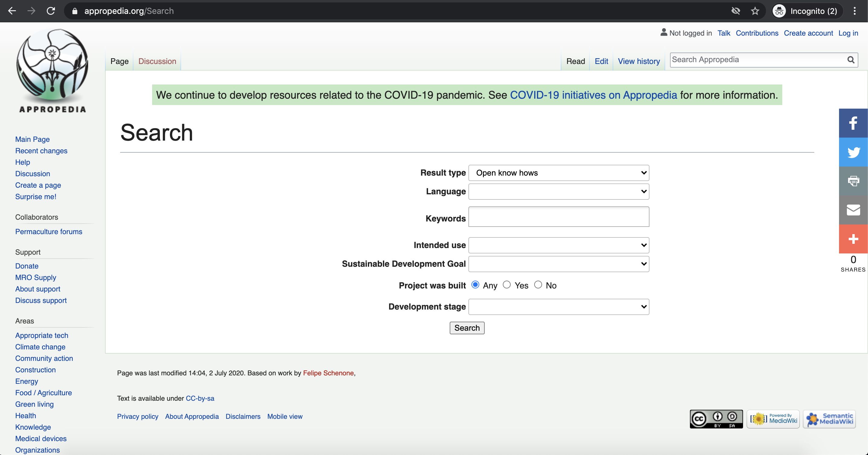Expand the Language dropdown
The image size is (868, 455).
coord(558,192)
